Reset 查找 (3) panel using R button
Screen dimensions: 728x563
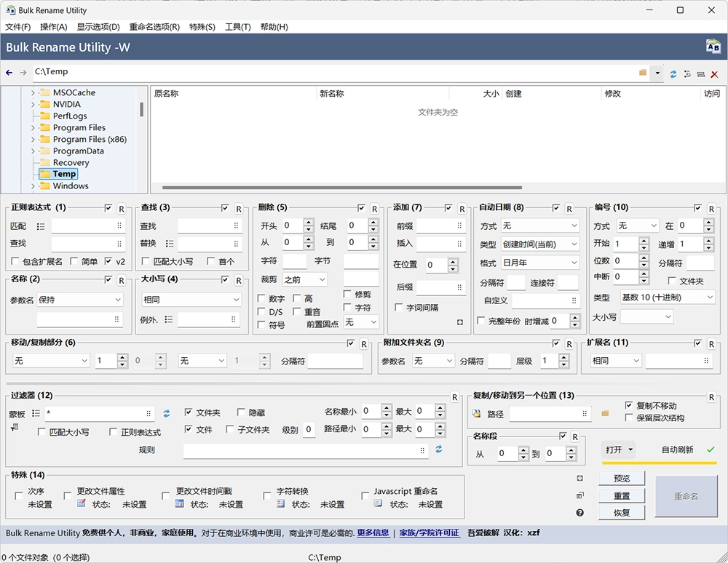[239, 209]
